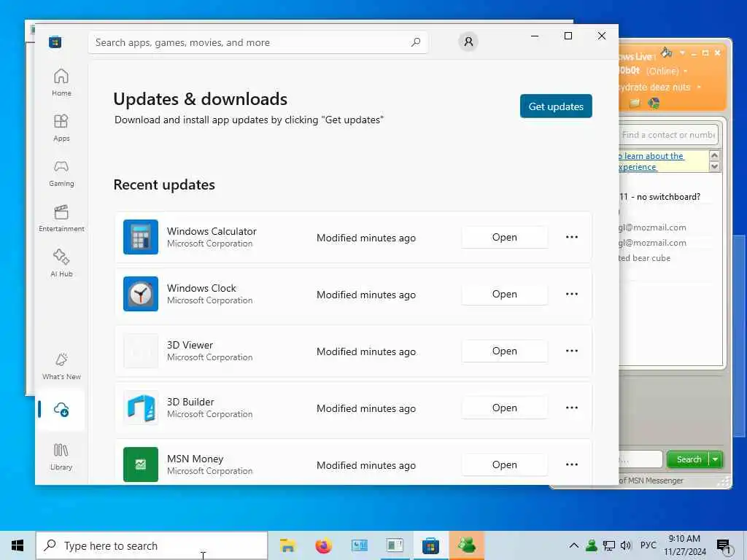The height and width of the screenshot is (560, 747).
Task: Open more options for 3D Viewer
Action: click(572, 351)
